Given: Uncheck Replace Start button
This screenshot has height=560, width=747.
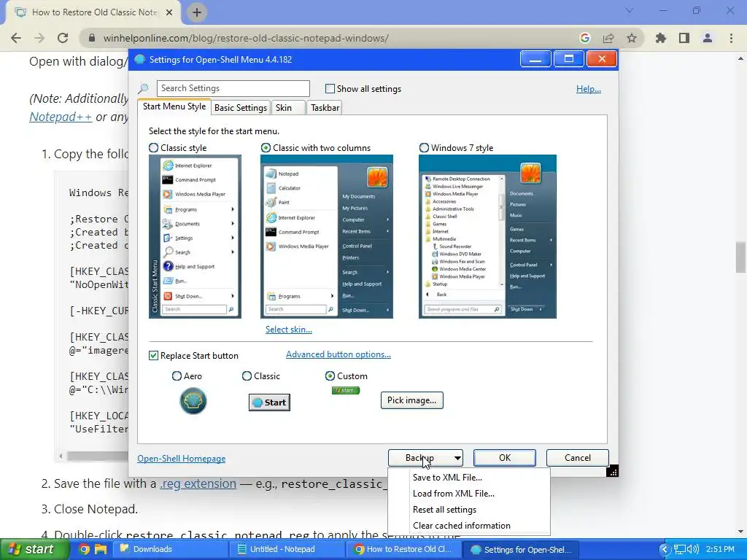Looking at the screenshot, I should [153, 356].
